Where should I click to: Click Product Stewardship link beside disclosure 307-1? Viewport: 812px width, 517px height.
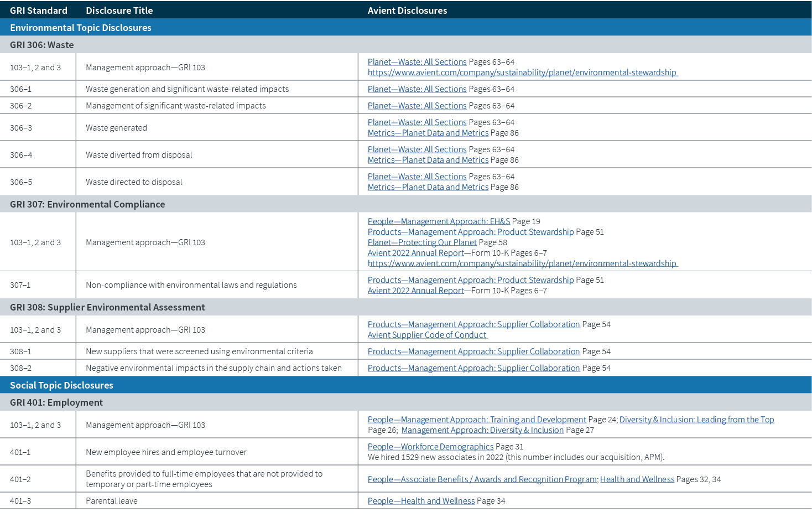click(470, 280)
